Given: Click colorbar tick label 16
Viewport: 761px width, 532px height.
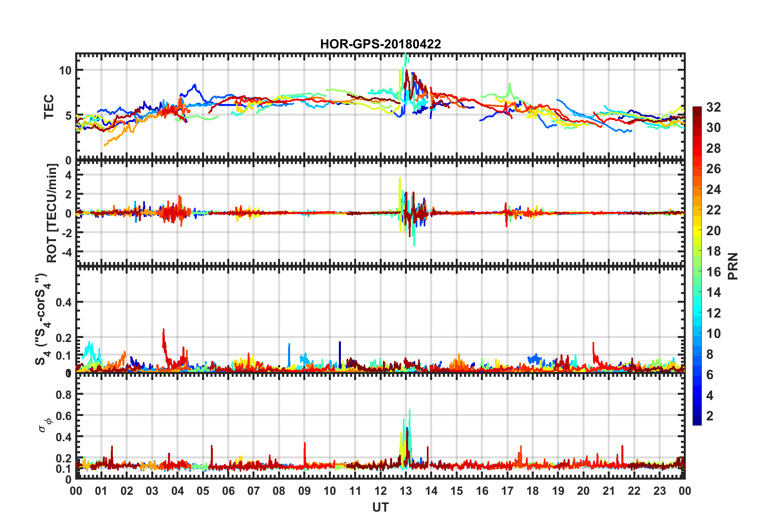Looking at the screenshot, I should click(713, 272).
